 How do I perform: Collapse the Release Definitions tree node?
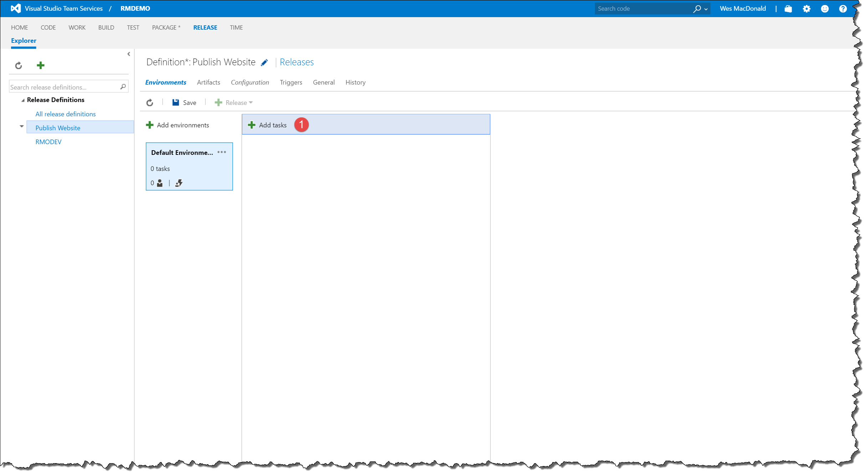point(23,100)
